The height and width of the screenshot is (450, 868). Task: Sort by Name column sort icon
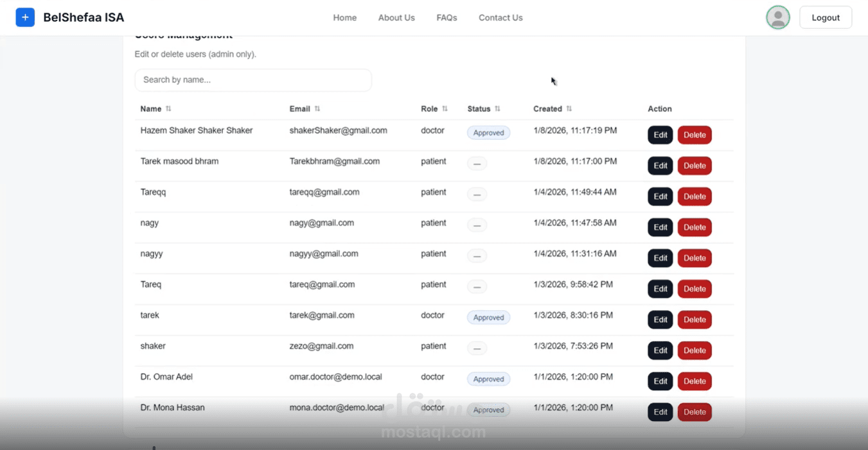168,109
